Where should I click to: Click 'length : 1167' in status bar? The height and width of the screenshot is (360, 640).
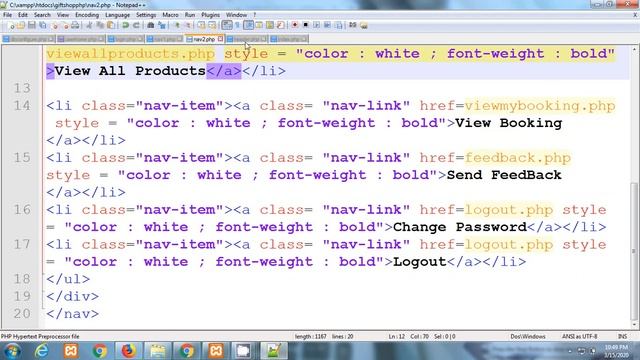(x=310, y=337)
